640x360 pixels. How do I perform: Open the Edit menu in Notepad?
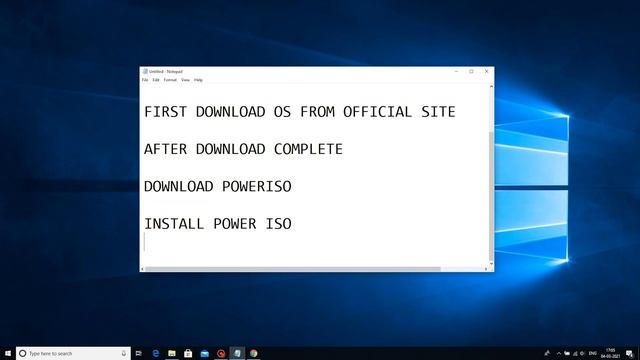(156, 80)
